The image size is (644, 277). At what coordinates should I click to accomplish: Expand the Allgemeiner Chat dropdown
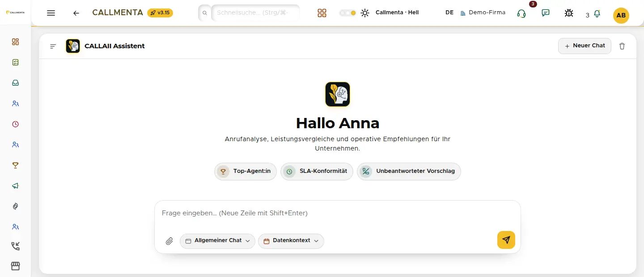[x=217, y=241]
